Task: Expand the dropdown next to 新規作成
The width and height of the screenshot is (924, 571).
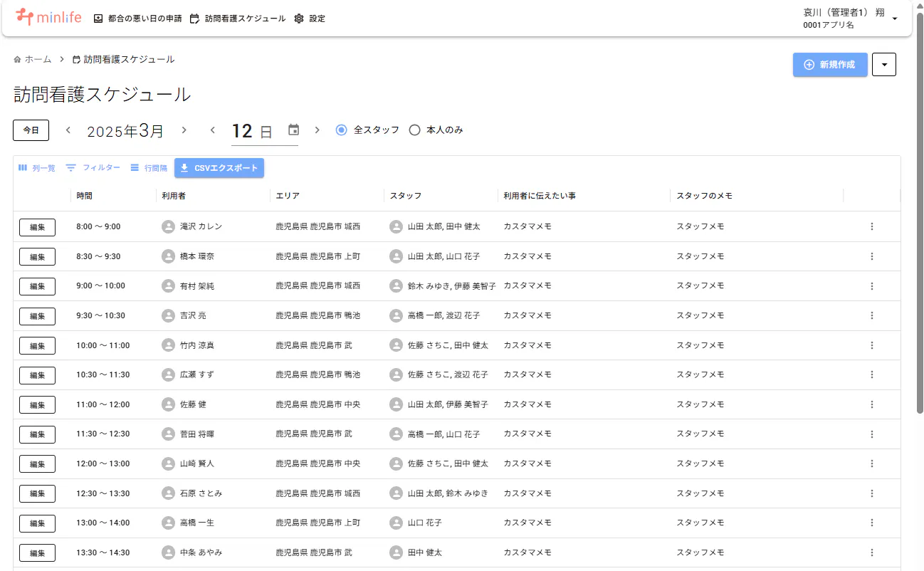Action: click(x=883, y=65)
